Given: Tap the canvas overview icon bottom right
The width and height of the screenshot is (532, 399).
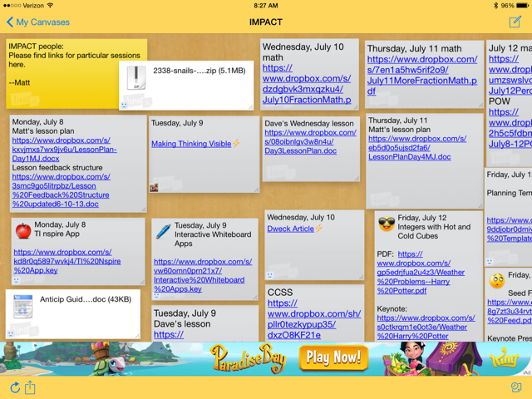Looking at the screenshot, I should 515,387.
